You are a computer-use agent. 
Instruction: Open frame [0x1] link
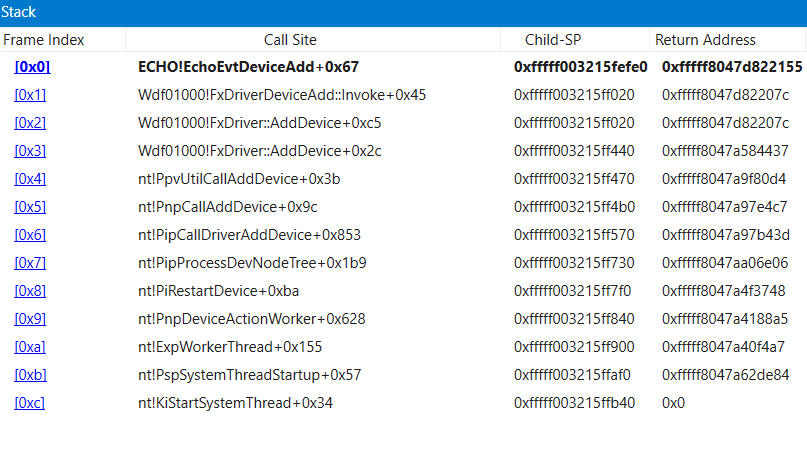[x=30, y=95]
